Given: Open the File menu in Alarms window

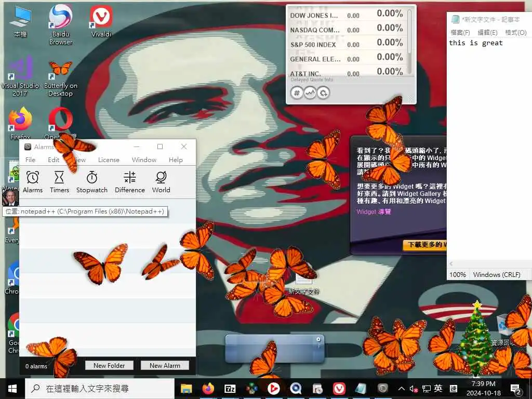Looking at the screenshot, I should point(30,159).
